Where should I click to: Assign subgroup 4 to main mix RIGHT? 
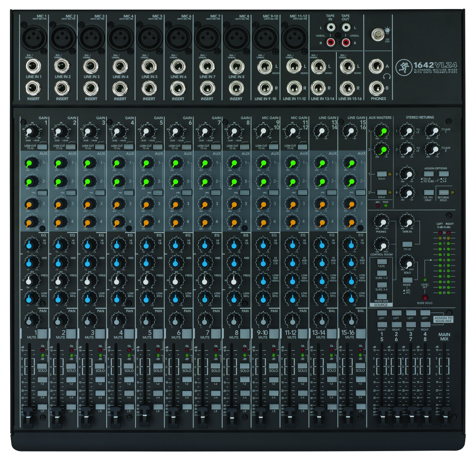click(425, 325)
